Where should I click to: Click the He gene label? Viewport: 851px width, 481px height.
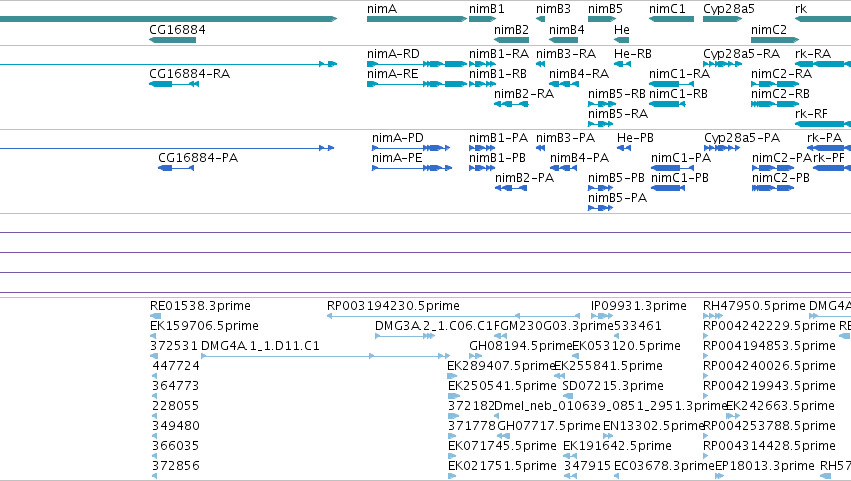pos(621,29)
